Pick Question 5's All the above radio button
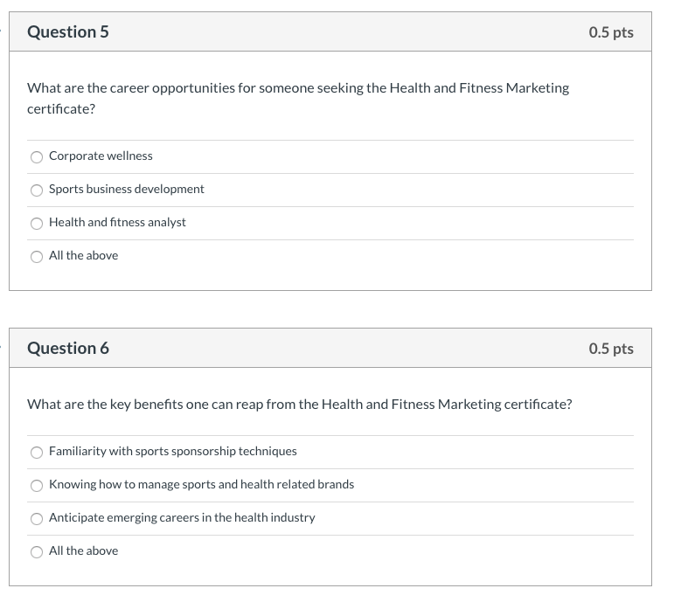 pos(37,257)
